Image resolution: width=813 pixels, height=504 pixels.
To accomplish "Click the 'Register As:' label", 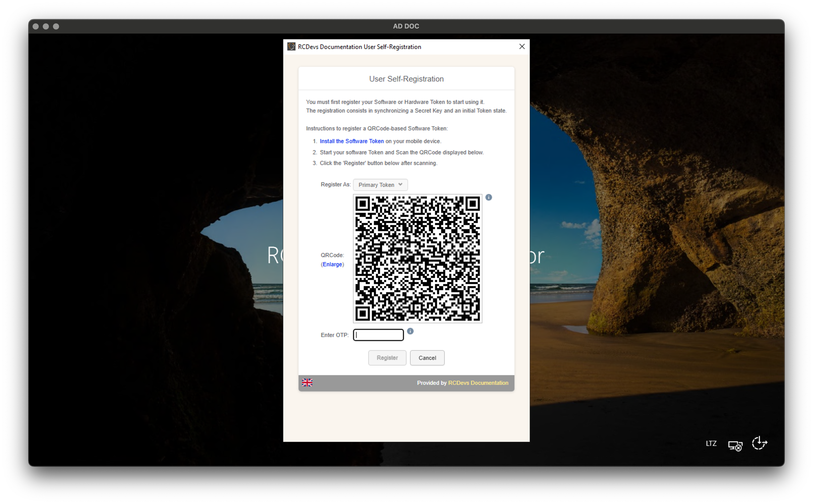I will tap(335, 184).
